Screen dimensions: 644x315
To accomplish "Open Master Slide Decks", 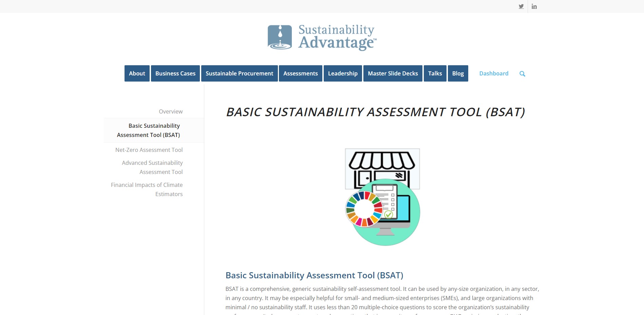I will pyautogui.click(x=393, y=73).
